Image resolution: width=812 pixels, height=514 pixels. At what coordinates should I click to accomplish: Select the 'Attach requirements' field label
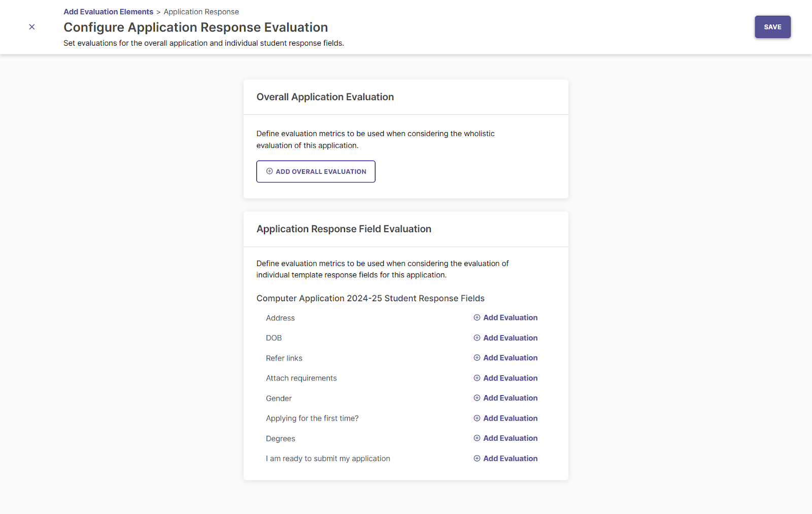[301, 378]
